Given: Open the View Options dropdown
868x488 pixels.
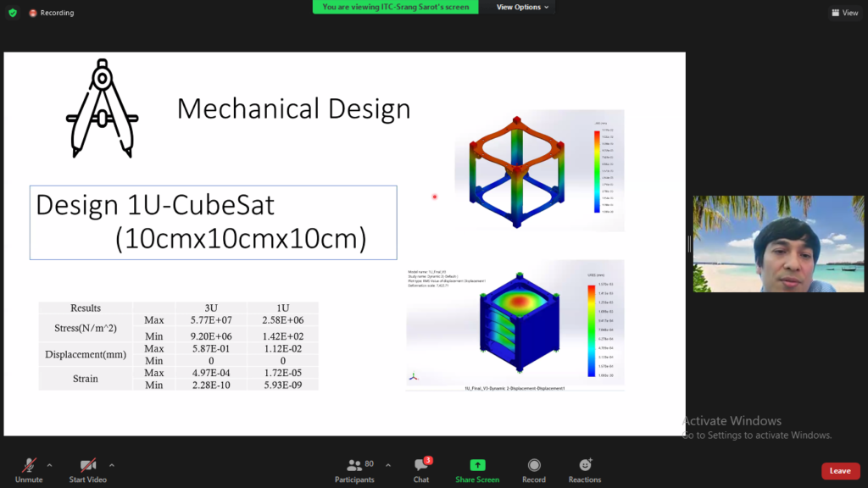Looking at the screenshot, I should pyautogui.click(x=522, y=7).
